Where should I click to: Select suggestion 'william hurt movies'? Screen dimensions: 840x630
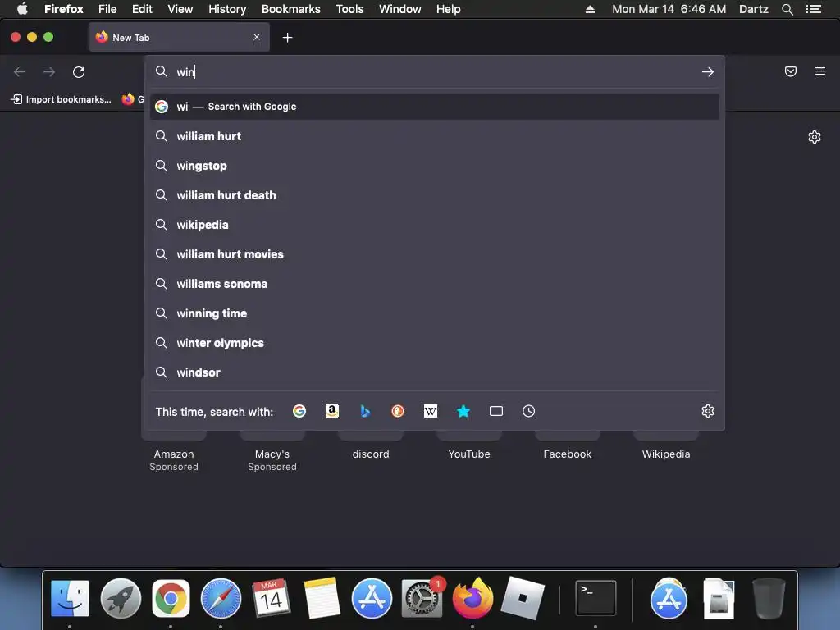435,254
